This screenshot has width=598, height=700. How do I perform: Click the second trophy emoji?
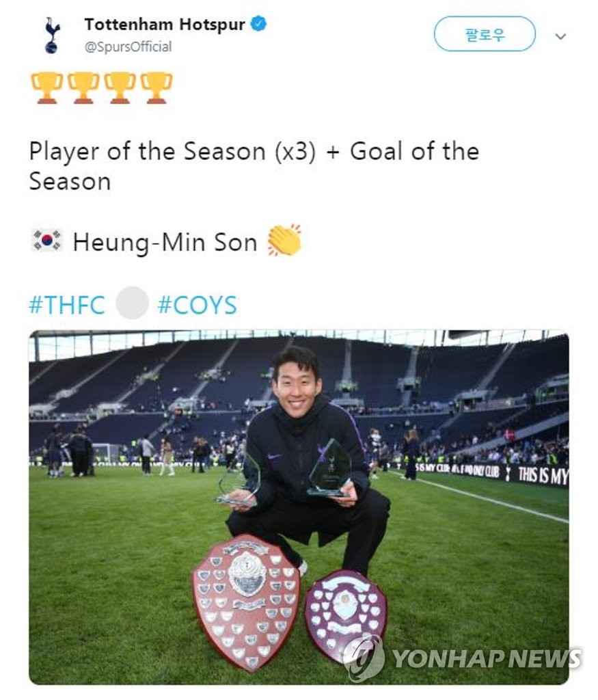(83, 88)
